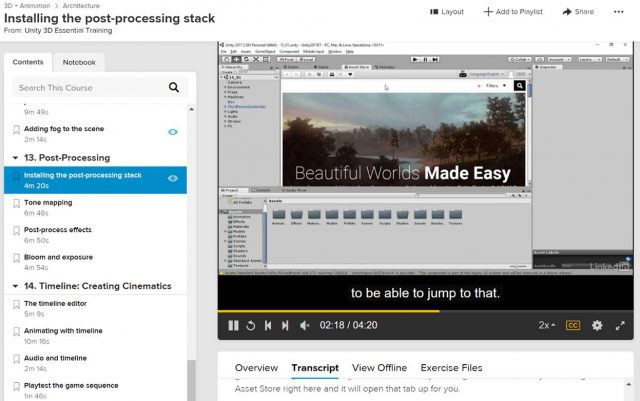Open the three-dots more menu
The height and width of the screenshot is (401, 640).
pyautogui.click(x=618, y=12)
